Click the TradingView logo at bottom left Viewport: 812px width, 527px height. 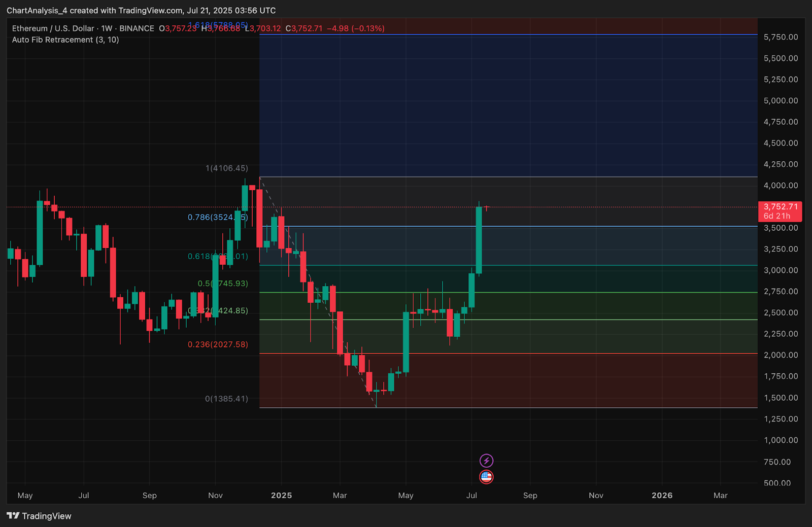(39, 516)
